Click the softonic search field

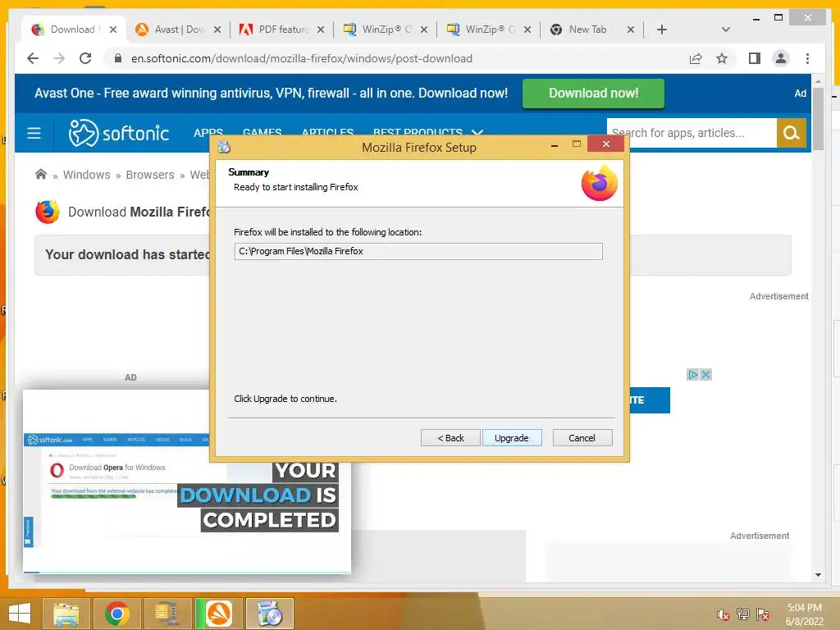tap(692, 133)
